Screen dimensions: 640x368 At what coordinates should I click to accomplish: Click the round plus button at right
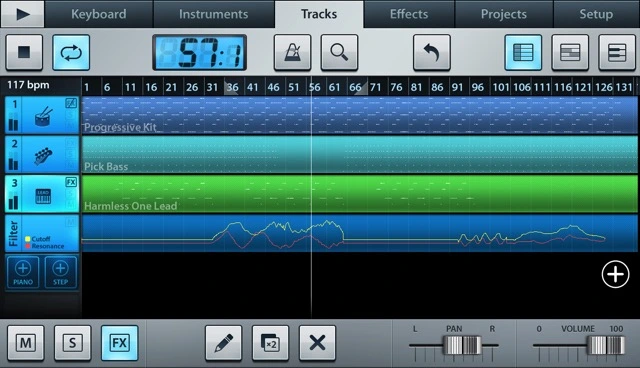click(615, 274)
